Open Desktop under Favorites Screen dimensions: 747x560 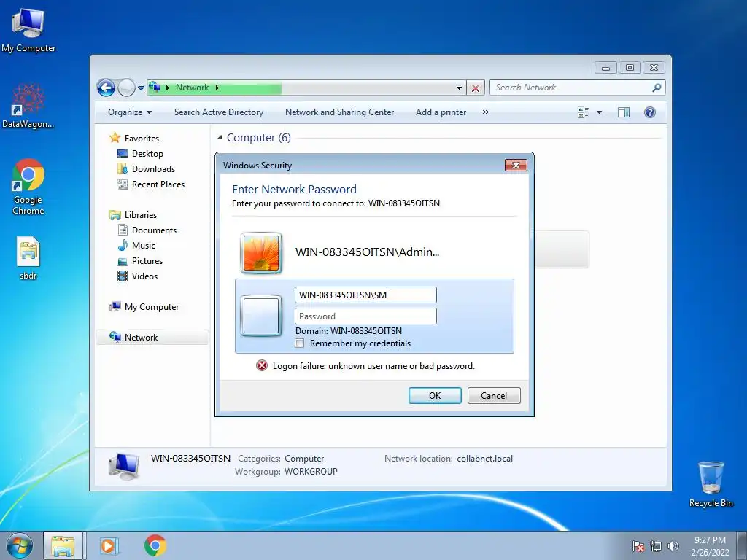[147, 154]
